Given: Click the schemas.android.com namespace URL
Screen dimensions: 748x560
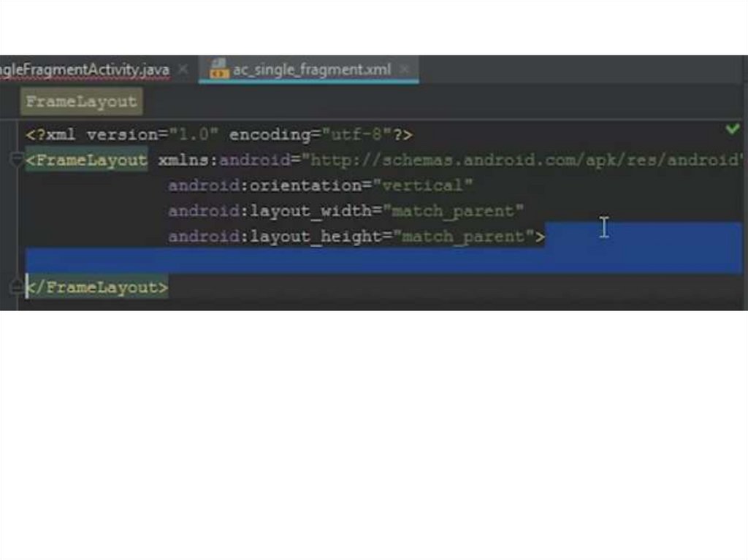Looking at the screenshot, I should [x=523, y=161].
